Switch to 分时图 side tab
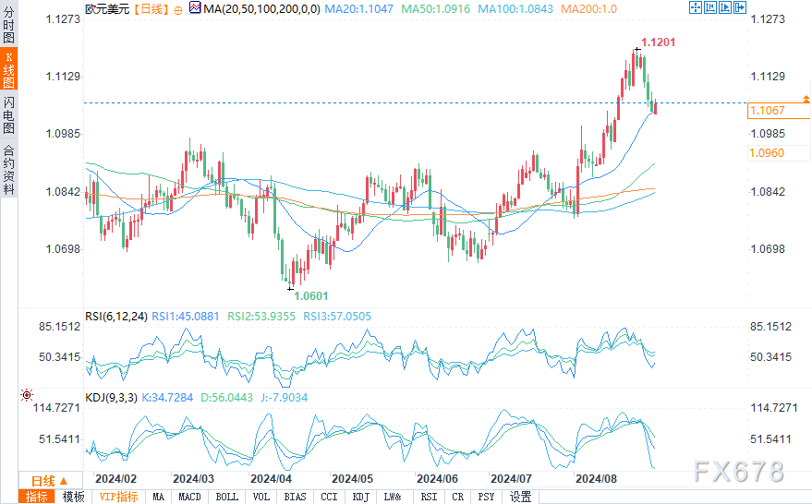Screen dimensions: 812x504 tap(9, 24)
